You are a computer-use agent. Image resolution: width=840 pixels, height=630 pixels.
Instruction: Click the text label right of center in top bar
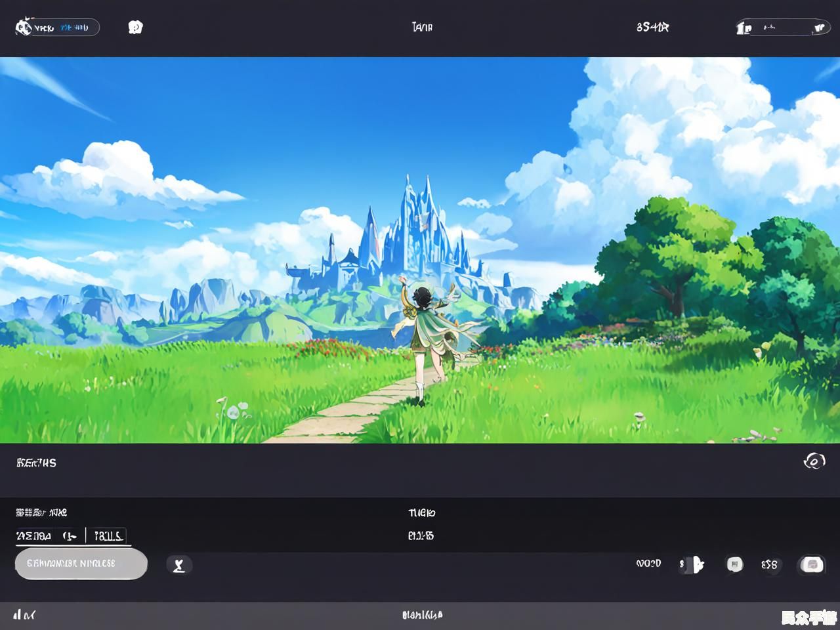[x=652, y=27]
